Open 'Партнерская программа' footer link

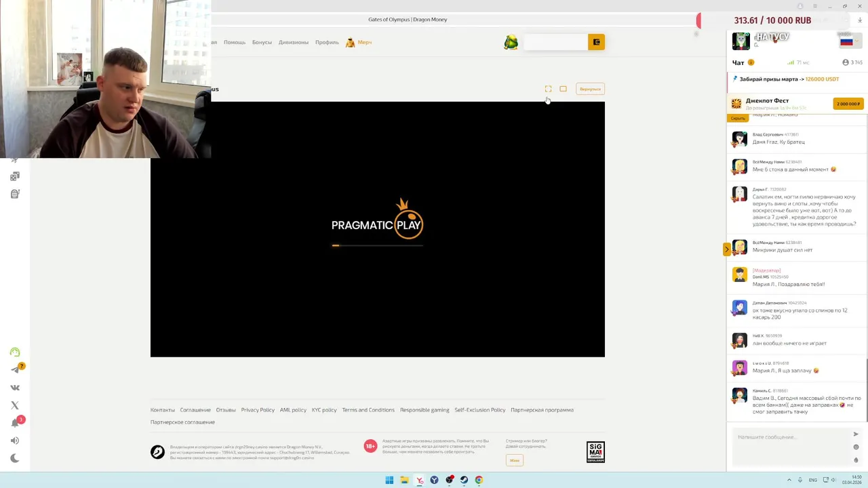coord(542,410)
